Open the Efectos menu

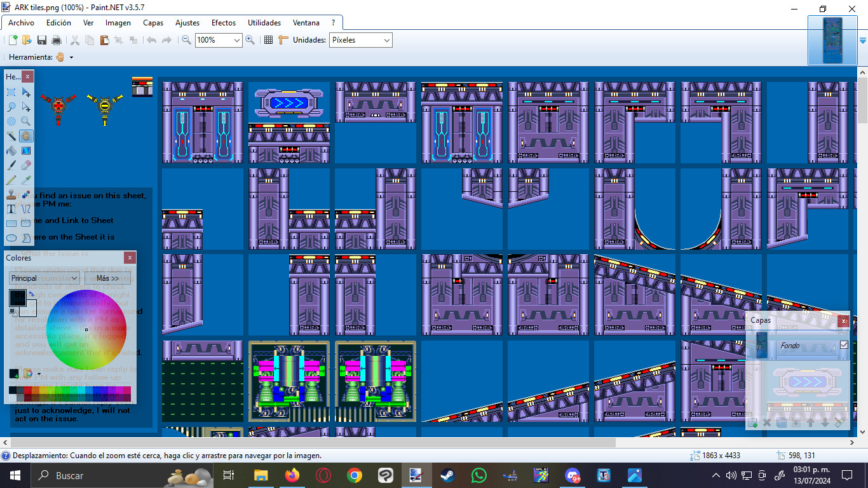(223, 22)
